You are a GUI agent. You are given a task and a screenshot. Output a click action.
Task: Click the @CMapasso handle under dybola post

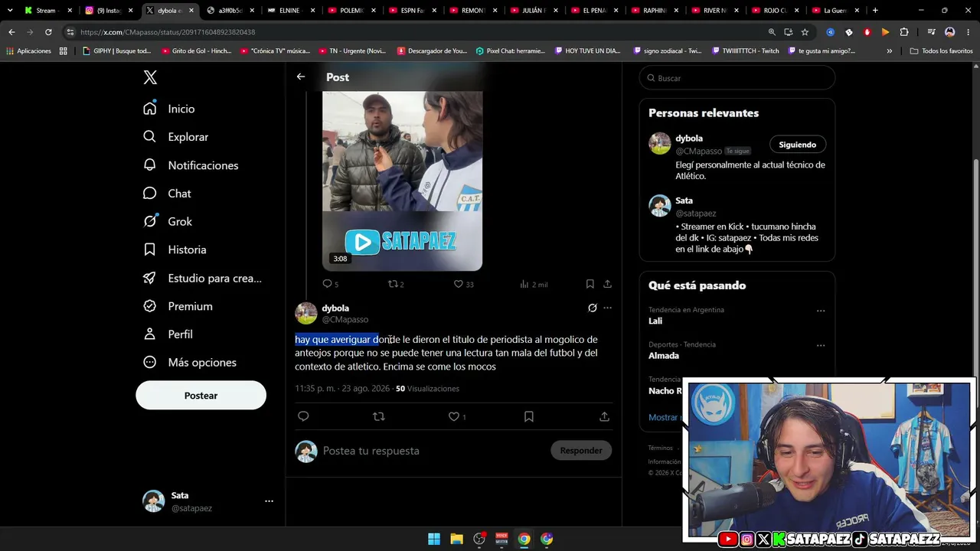tap(345, 319)
